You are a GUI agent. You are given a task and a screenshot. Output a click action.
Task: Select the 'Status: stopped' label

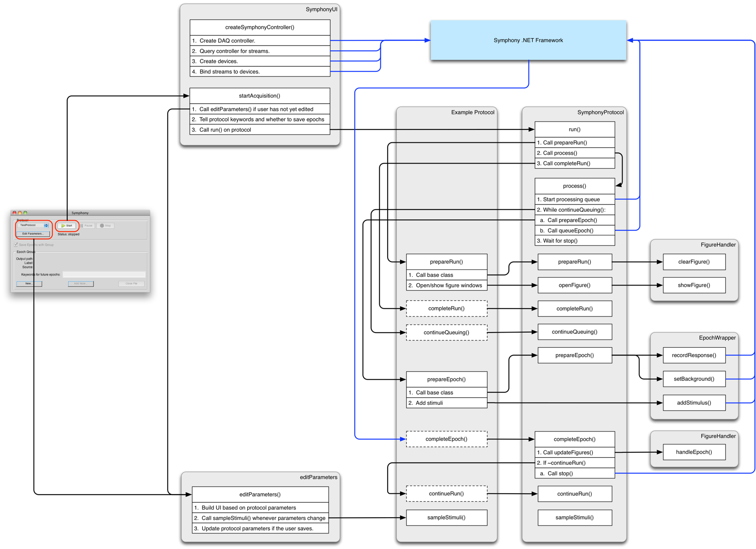tap(68, 234)
